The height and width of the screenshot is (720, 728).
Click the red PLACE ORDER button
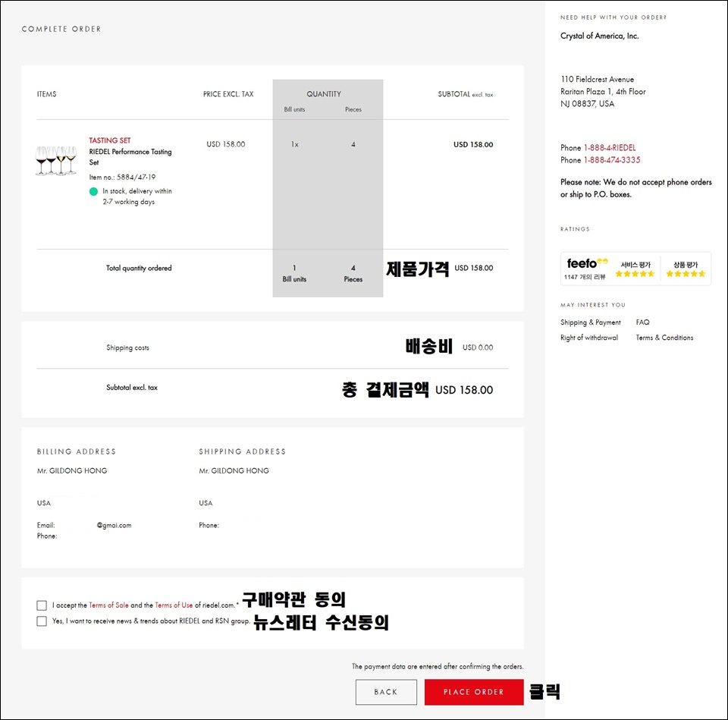(x=474, y=692)
